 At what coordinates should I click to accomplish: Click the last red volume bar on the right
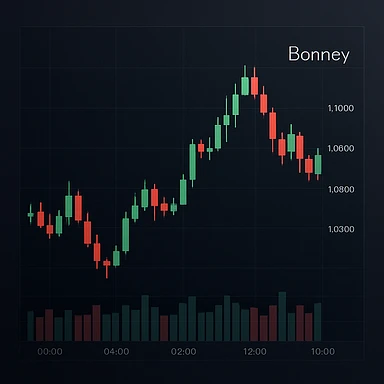pyautogui.click(x=309, y=327)
